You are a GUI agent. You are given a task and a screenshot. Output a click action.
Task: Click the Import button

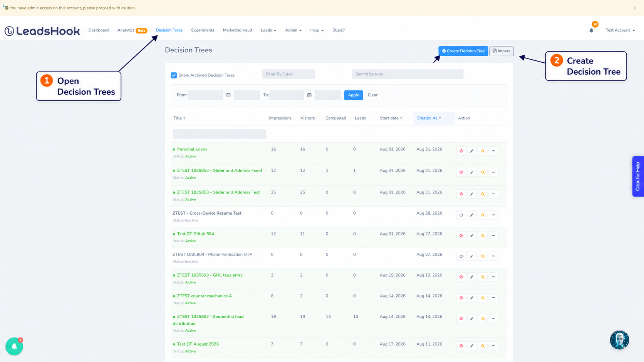click(x=501, y=51)
